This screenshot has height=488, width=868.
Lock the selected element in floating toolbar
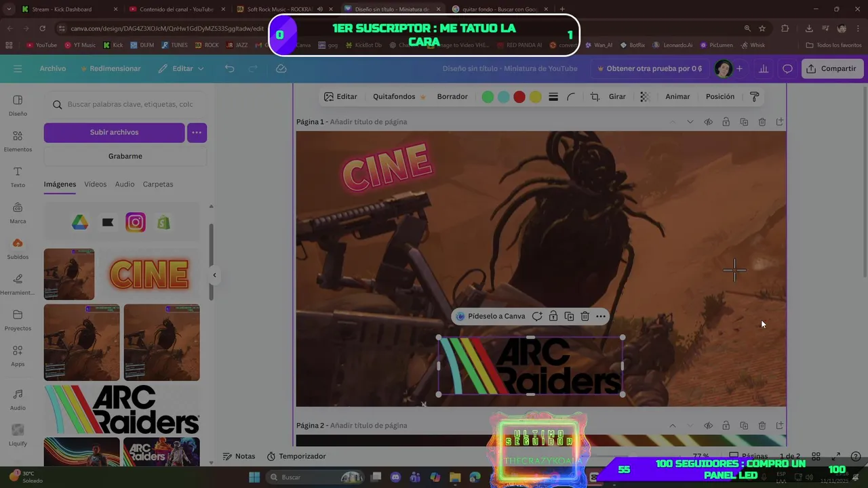click(553, 317)
